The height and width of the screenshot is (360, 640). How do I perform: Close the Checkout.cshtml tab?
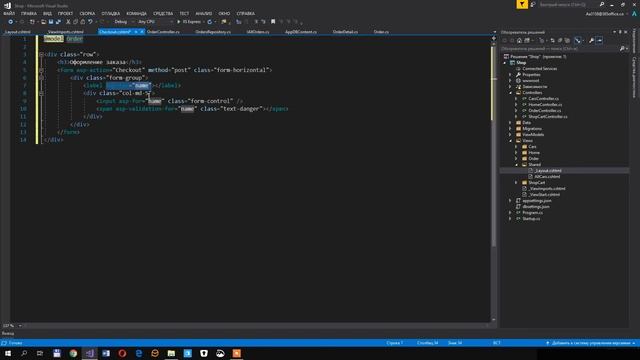pos(142,32)
